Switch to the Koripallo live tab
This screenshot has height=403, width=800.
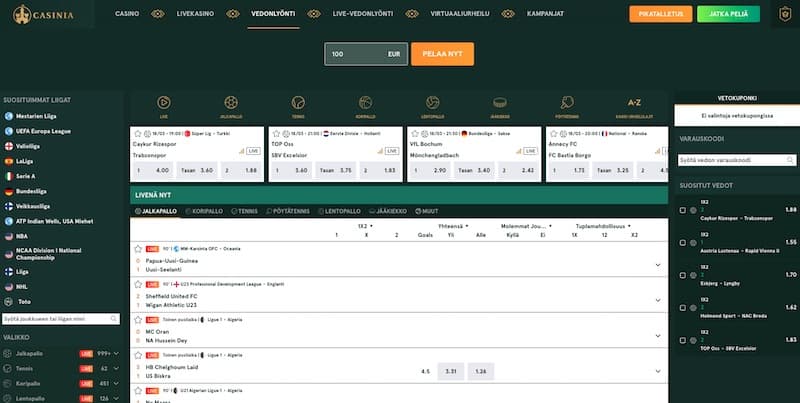coord(204,211)
